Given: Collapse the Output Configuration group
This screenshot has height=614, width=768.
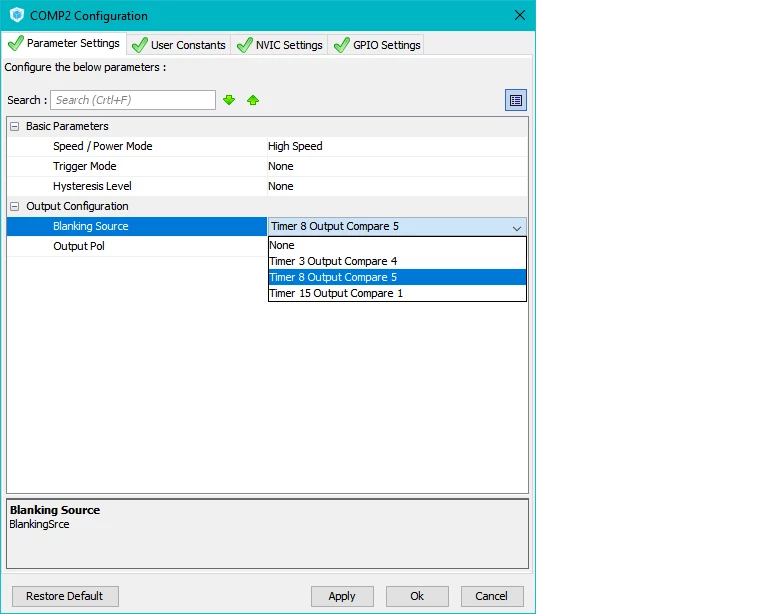Looking at the screenshot, I should coord(15,207).
